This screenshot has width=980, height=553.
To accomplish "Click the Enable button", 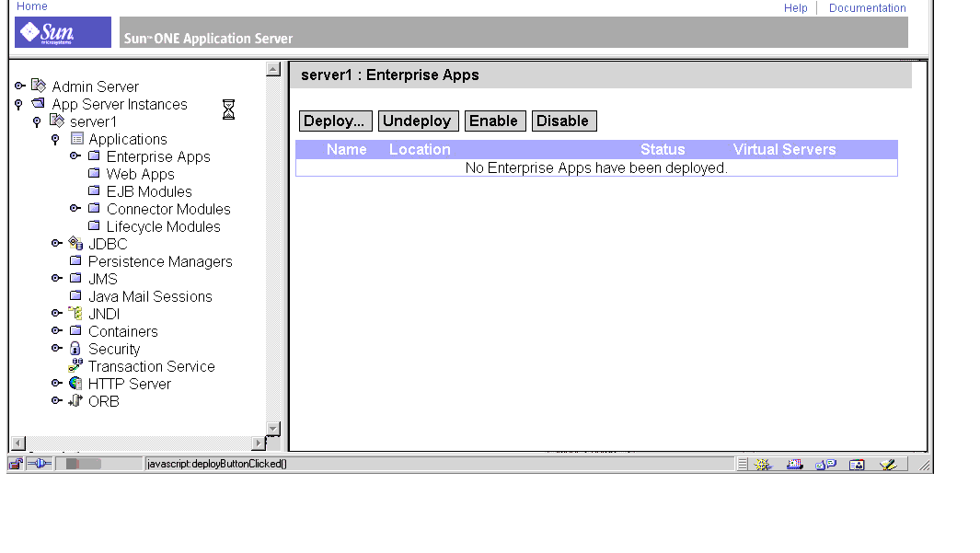I will point(495,121).
